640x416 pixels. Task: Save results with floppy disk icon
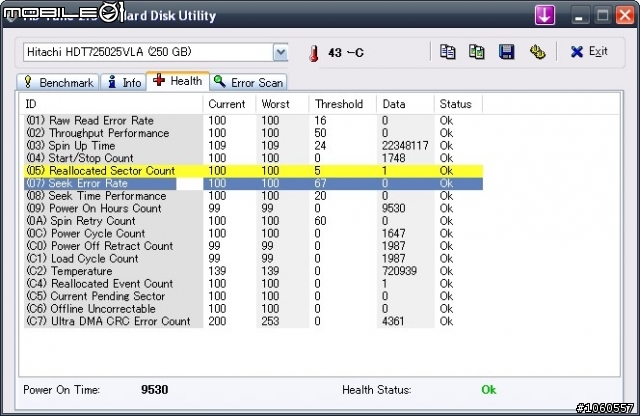pyautogui.click(x=507, y=52)
